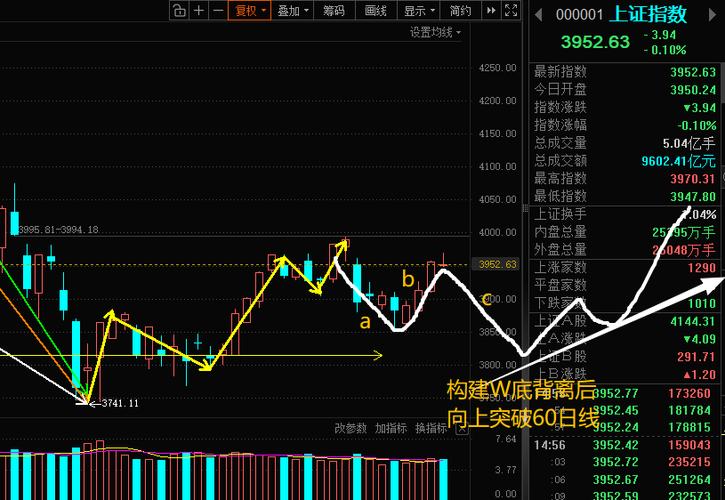The image size is (725, 500).
Task: Zoom in chart with plus icon
Action: pos(199,10)
